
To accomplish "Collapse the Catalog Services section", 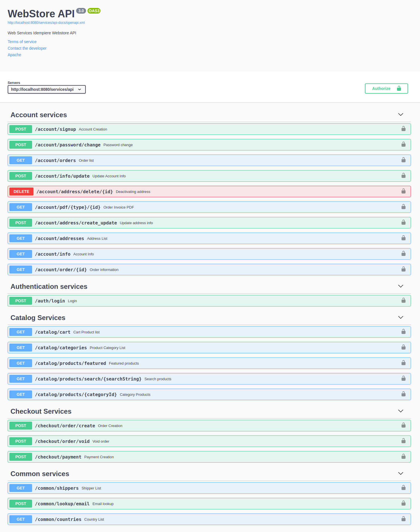I will tap(400, 317).
